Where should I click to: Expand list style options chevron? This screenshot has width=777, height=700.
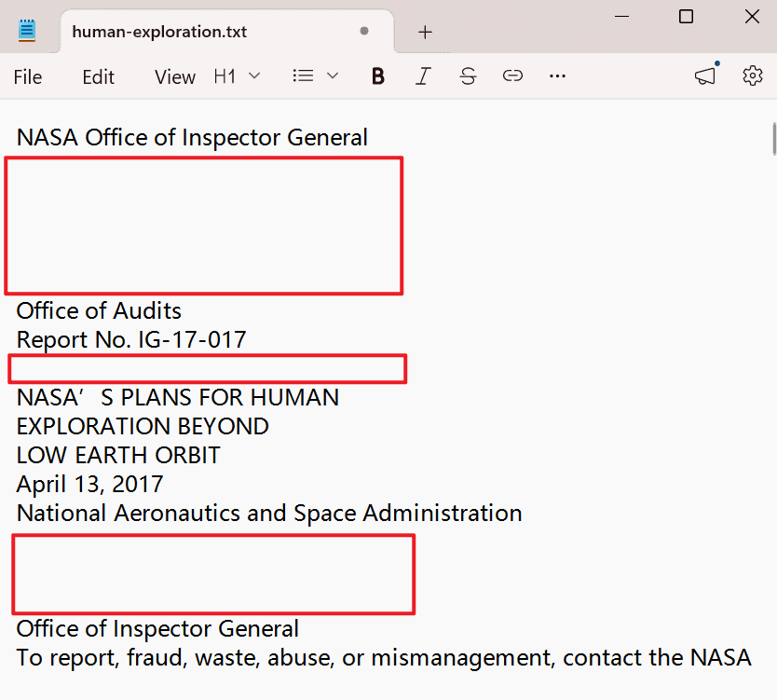pyautogui.click(x=333, y=75)
